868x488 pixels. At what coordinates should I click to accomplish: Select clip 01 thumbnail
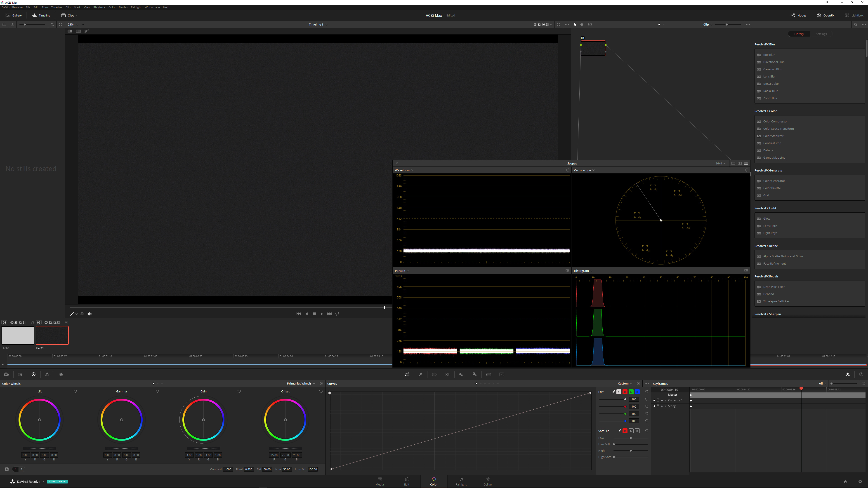(18, 335)
